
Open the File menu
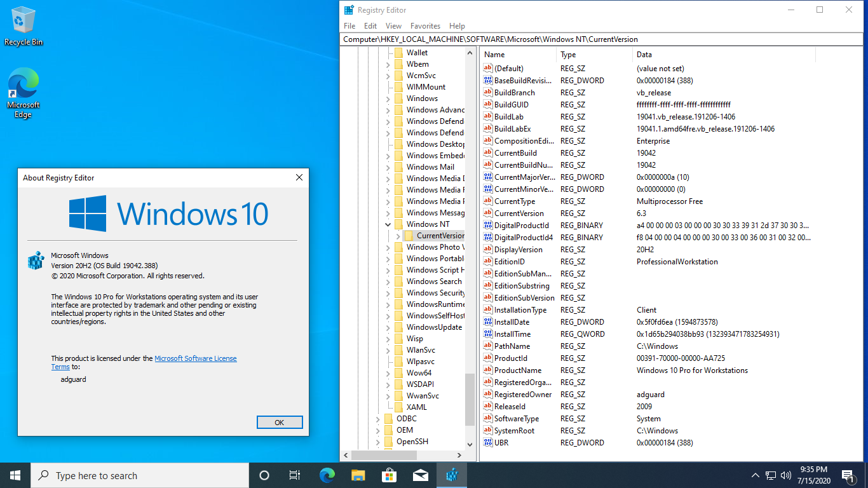(349, 26)
